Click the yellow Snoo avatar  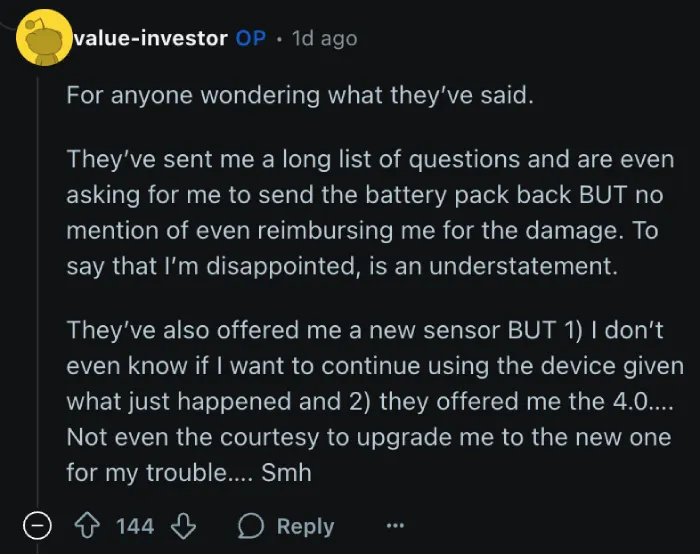point(44,38)
